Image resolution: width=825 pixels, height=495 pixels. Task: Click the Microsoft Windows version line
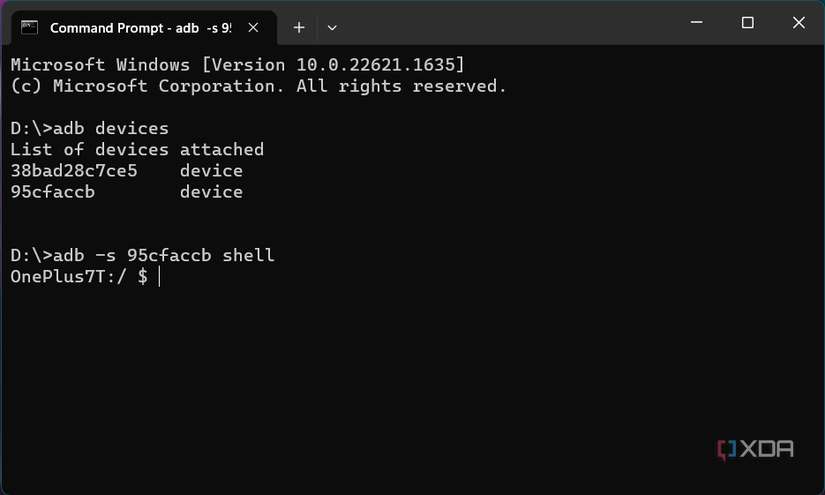point(237,65)
